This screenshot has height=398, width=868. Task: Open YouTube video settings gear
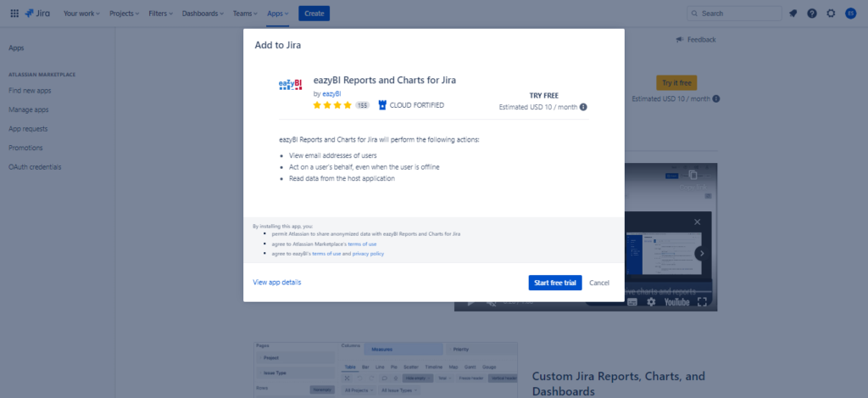(651, 302)
